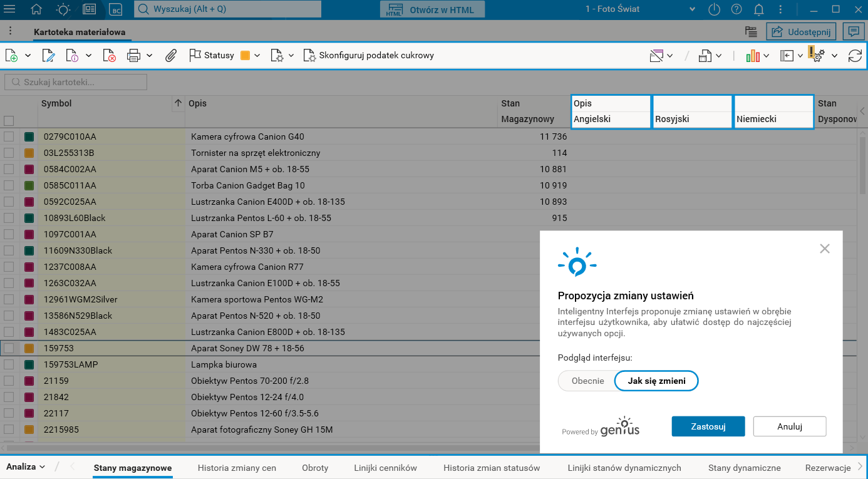Tick the checkbox for row 10893L60Black
The height and width of the screenshot is (479, 868).
9,218
